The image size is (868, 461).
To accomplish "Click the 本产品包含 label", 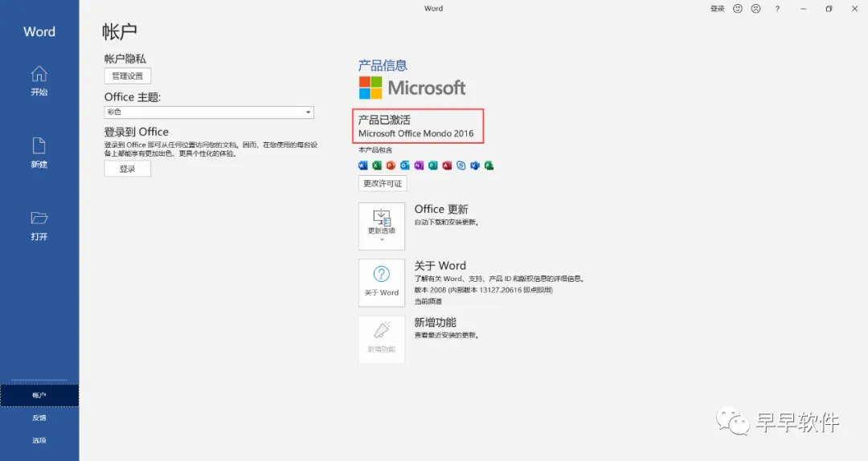I will click(x=375, y=150).
